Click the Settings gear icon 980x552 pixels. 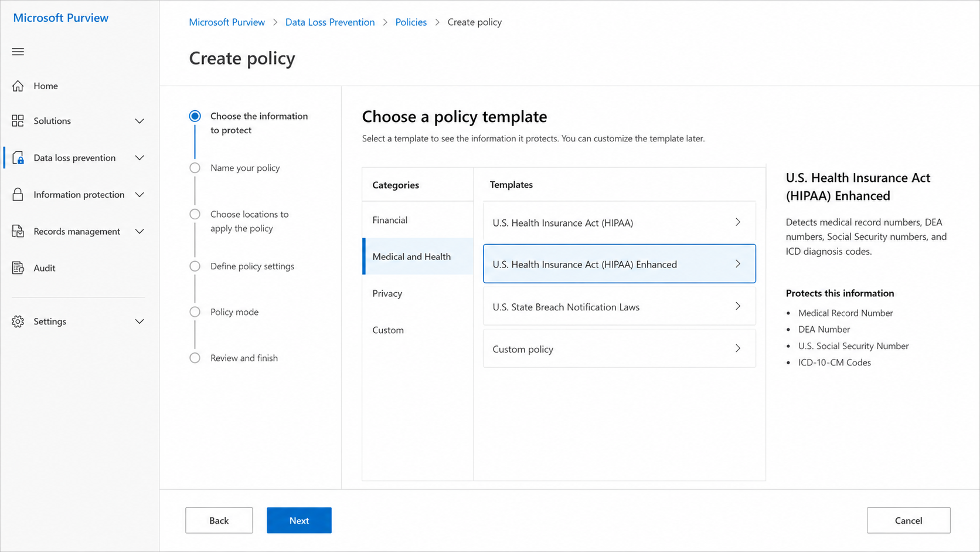pyautogui.click(x=18, y=321)
